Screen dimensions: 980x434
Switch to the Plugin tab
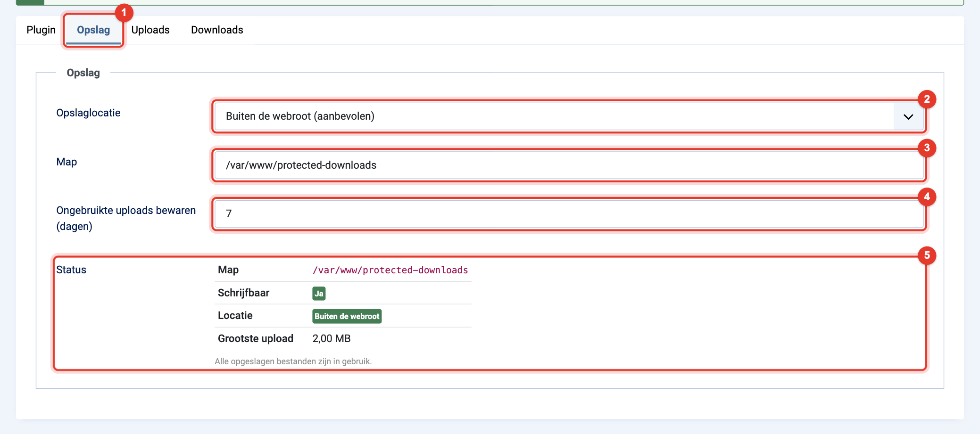[41, 30]
